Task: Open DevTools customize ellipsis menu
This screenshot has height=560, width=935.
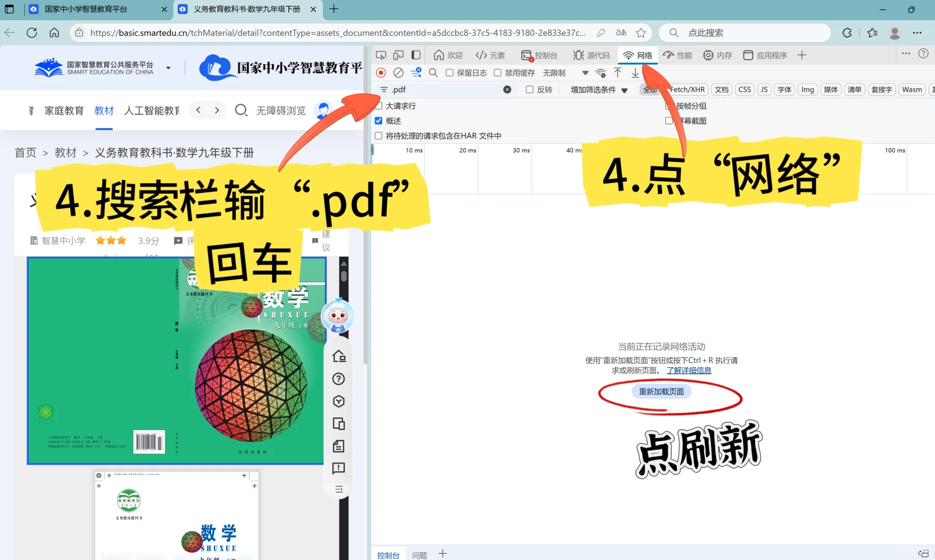Action: coord(906,53)
